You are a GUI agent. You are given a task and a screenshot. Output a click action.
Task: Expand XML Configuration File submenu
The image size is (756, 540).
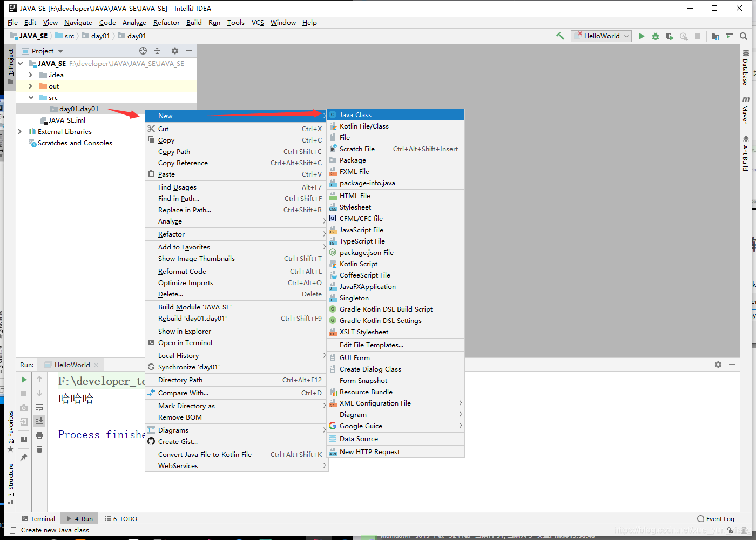coord(395,403)
